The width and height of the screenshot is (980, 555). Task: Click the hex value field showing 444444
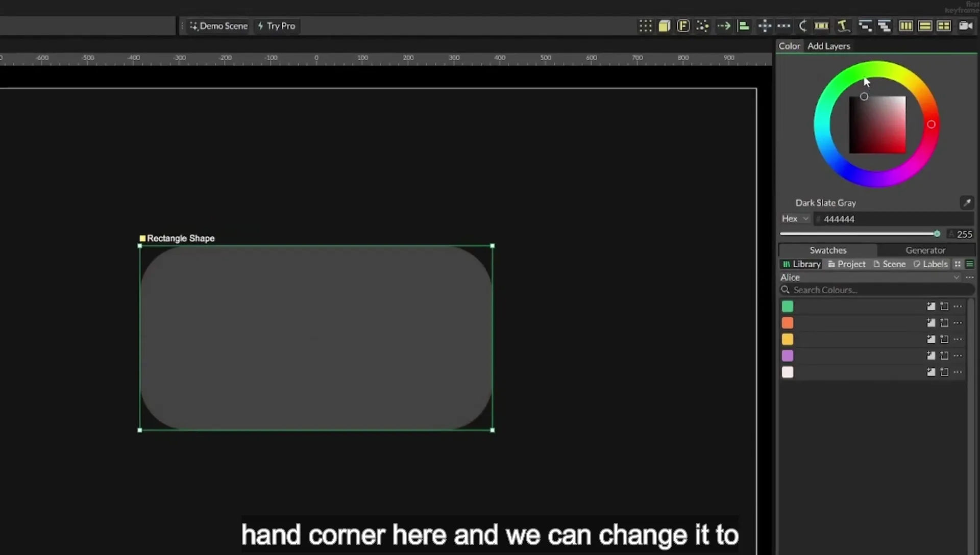pyautogui.click(x=894, y=219)
